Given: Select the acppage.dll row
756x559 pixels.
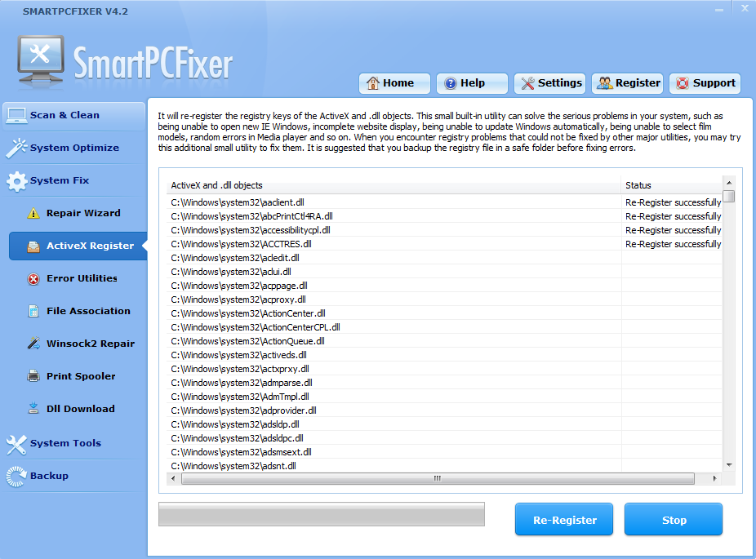Looking at the screenshot, I should point(444,286).
